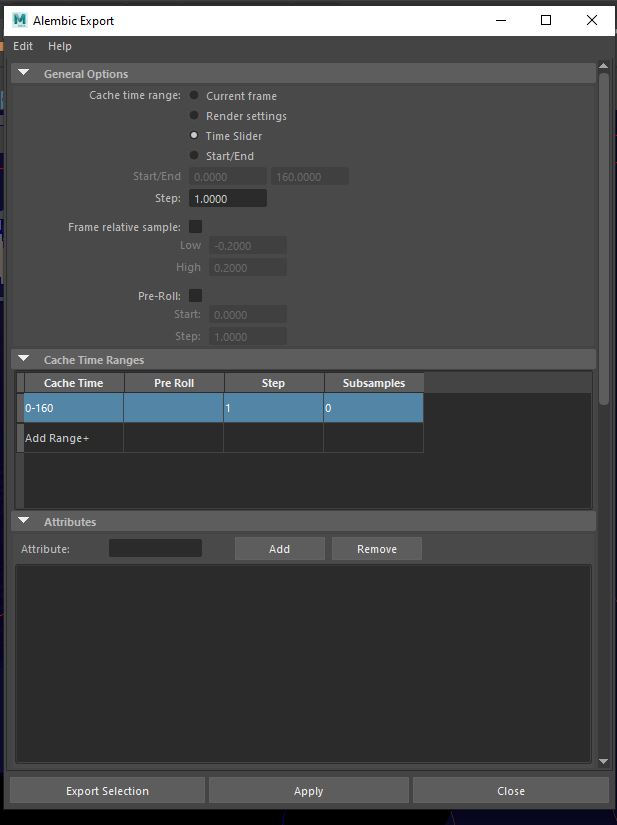Image resolution: width=617 pixels, height=825 pixels.
Task: Select the 0-160 cache time cell
Action: point(74,408)
